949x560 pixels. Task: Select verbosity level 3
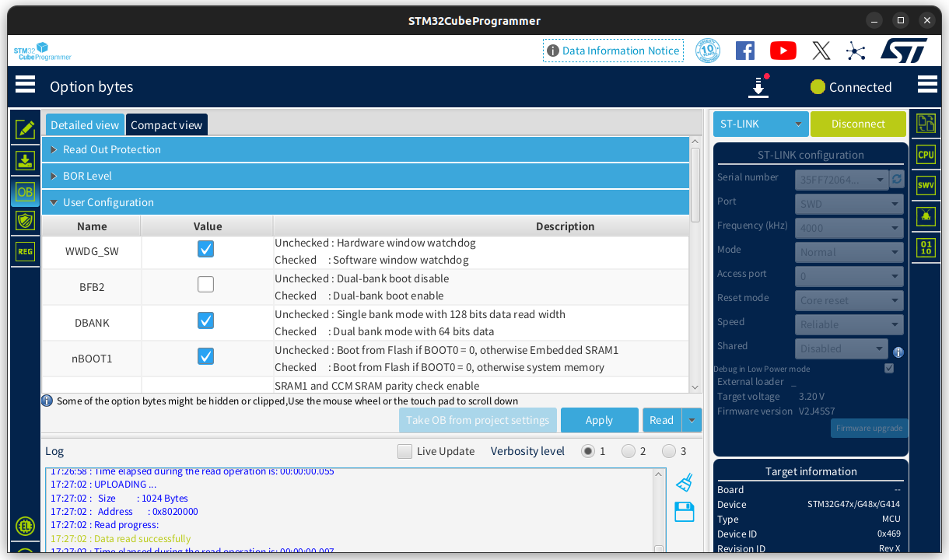click(x=669, y=451)
